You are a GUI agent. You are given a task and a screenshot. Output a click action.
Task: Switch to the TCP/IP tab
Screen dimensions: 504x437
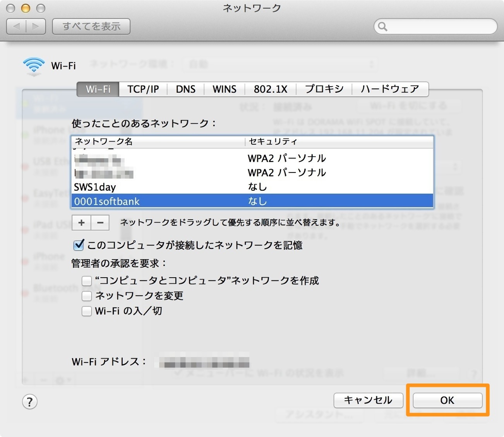click(143, 89)
